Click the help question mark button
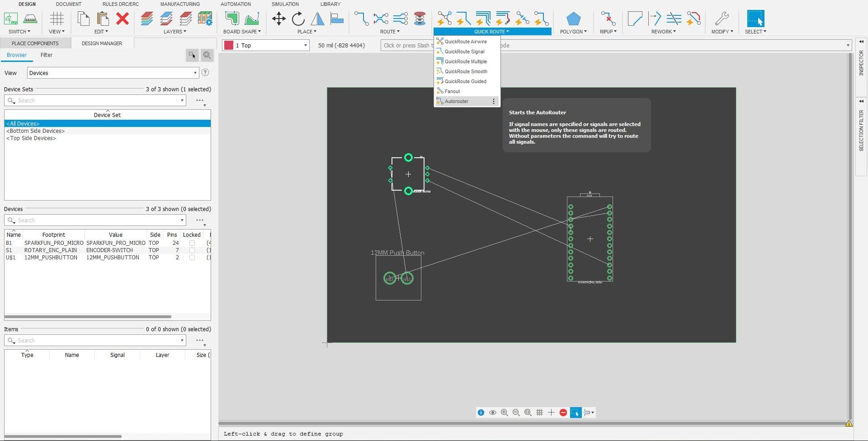Image resolution: width=868 pixels, height=441 pixels. (x=206, y=72)
